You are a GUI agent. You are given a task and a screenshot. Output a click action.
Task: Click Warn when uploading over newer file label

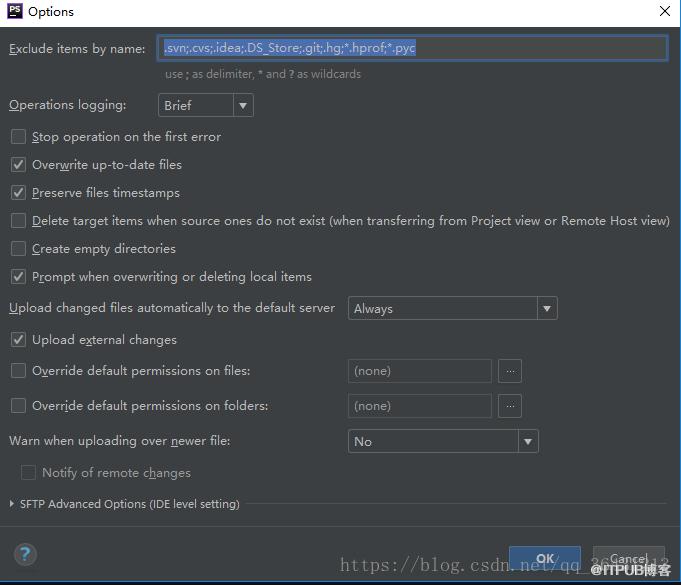click(x=119, y=441)
